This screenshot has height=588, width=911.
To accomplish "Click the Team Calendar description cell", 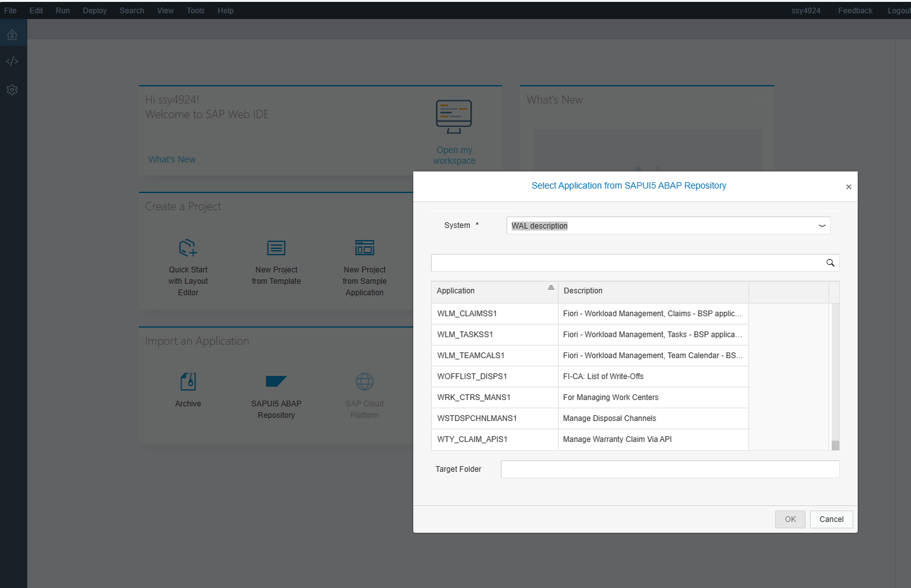I will point(653,356).
